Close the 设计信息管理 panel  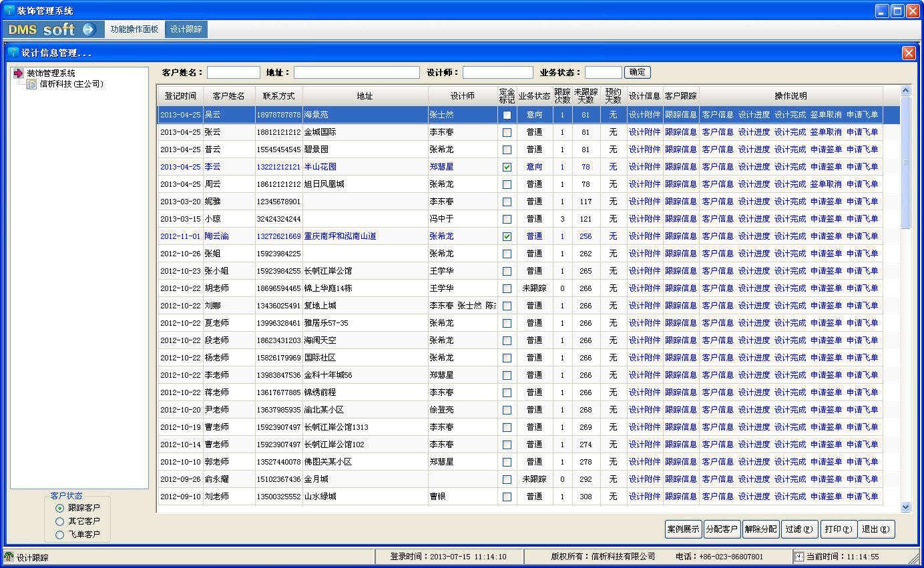pyautogui.click(x=908, y=53)
